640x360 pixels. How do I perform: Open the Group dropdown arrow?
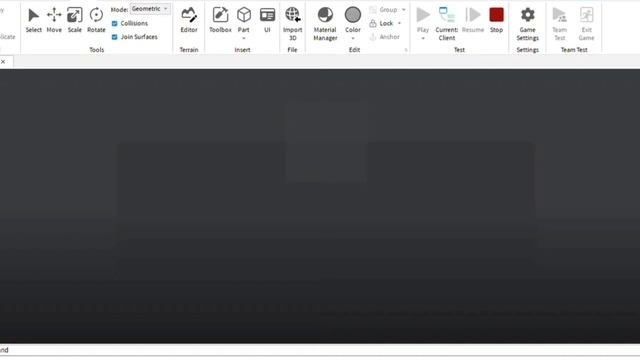(x=404, y=9)
